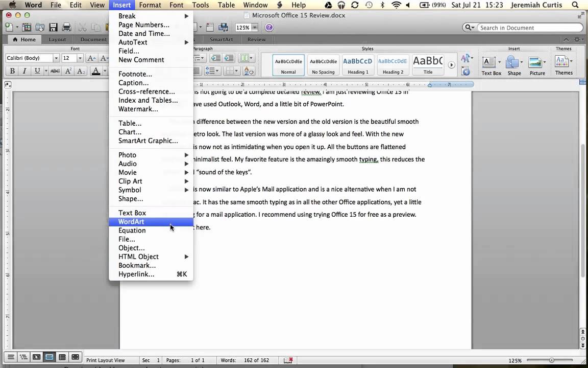Click the Shape icon in Insert group
Viewport: 588px width, 368px height.
click(513, 65)
